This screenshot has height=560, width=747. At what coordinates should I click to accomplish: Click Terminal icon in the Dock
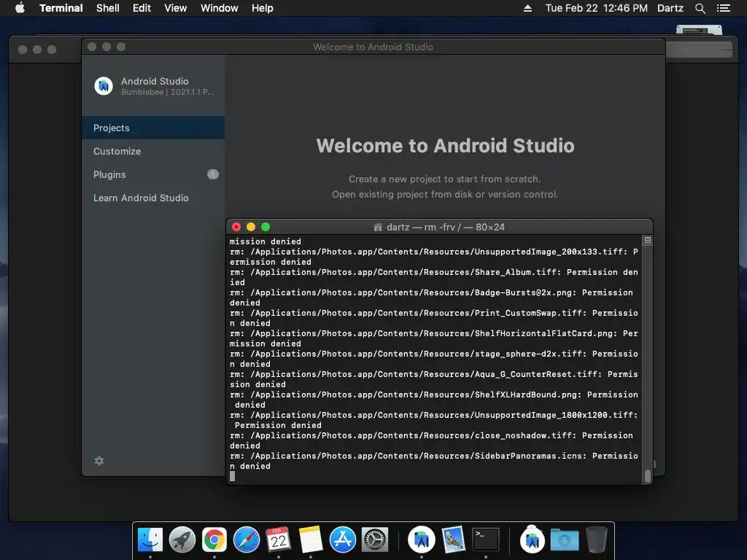(x=485, y=540)
